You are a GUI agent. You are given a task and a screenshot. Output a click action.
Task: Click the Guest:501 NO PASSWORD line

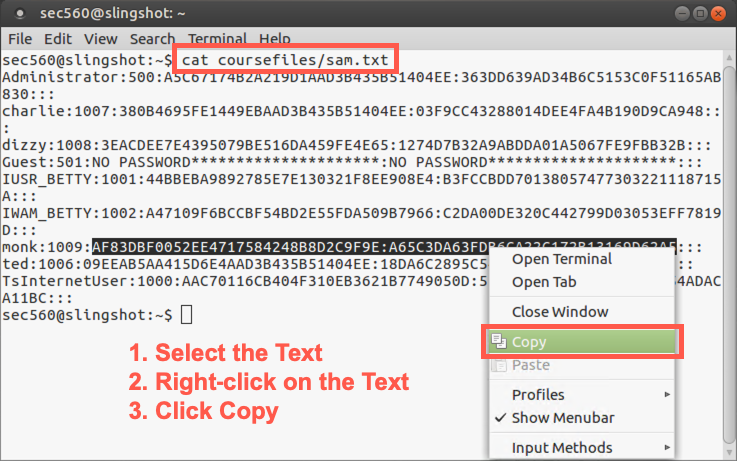(x=352, y=162)
